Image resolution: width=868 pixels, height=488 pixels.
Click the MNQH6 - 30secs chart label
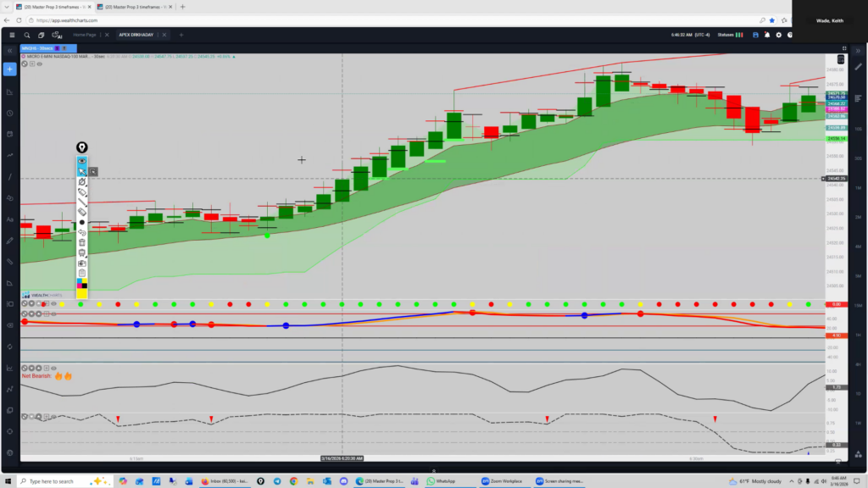[37, 48]
